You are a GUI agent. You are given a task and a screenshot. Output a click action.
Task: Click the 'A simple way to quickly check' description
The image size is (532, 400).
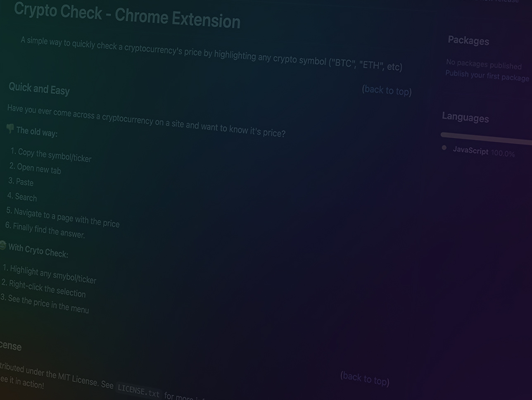211,54
